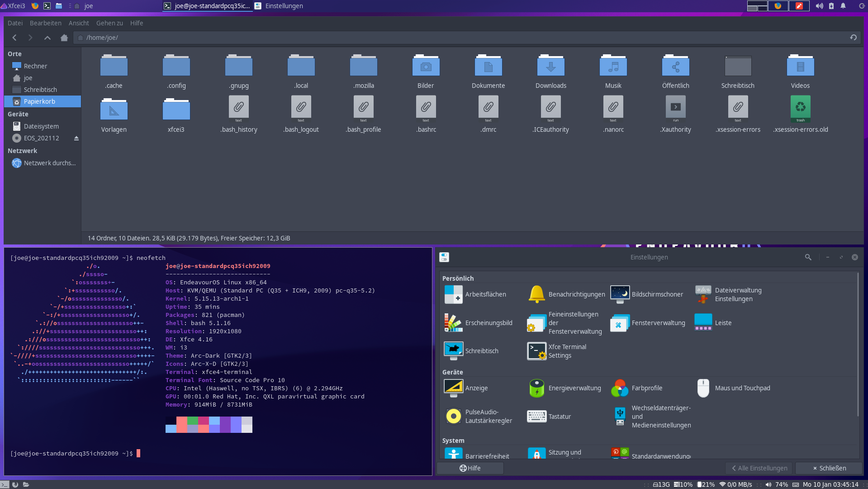Select Rechner in the sidebar
This screenshot has width=868, height=489.
43,66
